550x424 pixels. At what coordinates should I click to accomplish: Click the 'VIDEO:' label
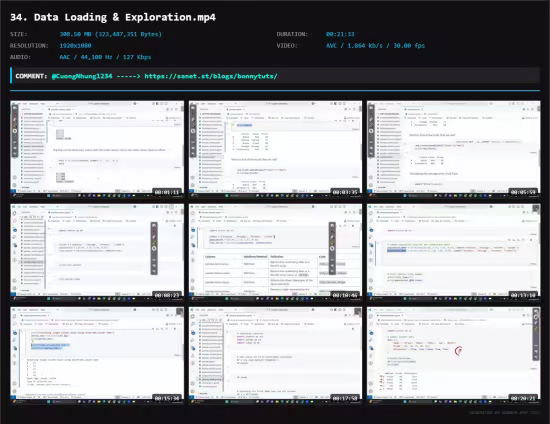pos(287,46)
